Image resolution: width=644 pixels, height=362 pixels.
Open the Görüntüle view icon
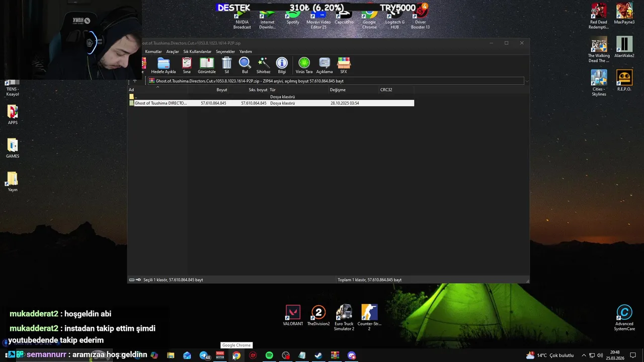pos(207,65)
